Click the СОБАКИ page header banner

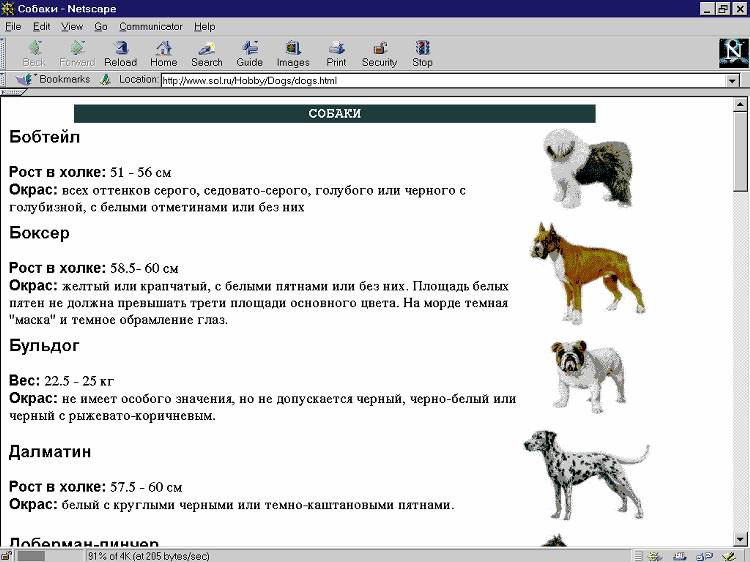pyautogui.click(x=334, y=113)
